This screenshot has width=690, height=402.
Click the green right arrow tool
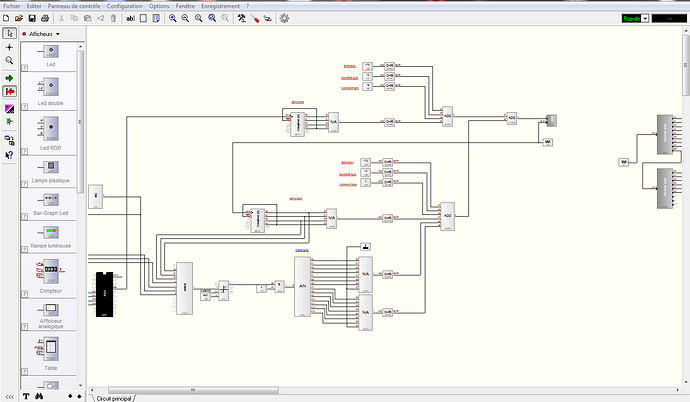[x=9, y=77]
